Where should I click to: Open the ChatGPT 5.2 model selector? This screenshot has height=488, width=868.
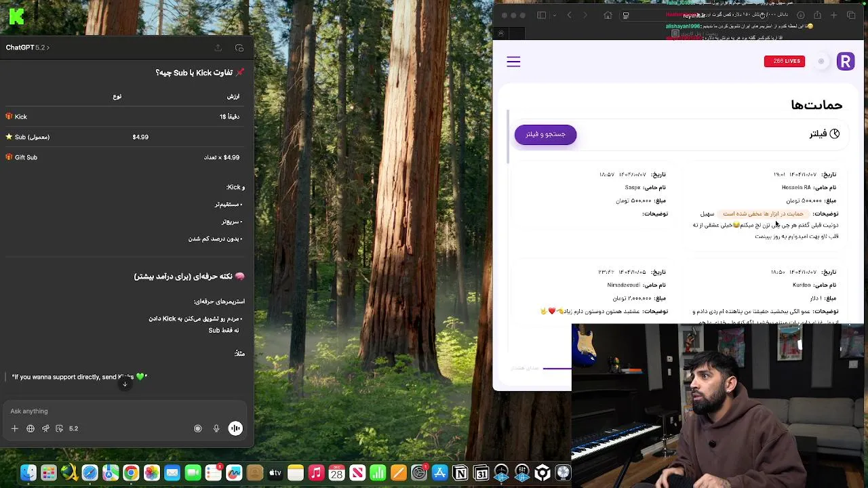(27, 47)
